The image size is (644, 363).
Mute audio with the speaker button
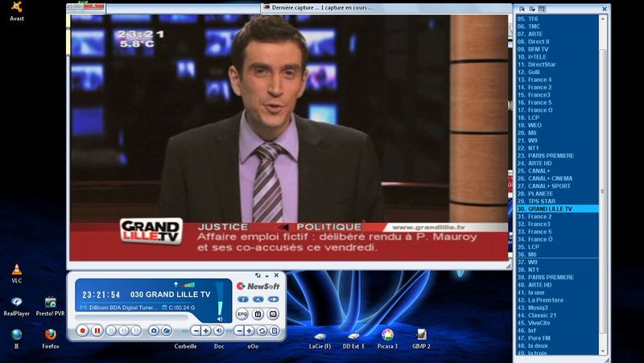pos(218,331)
